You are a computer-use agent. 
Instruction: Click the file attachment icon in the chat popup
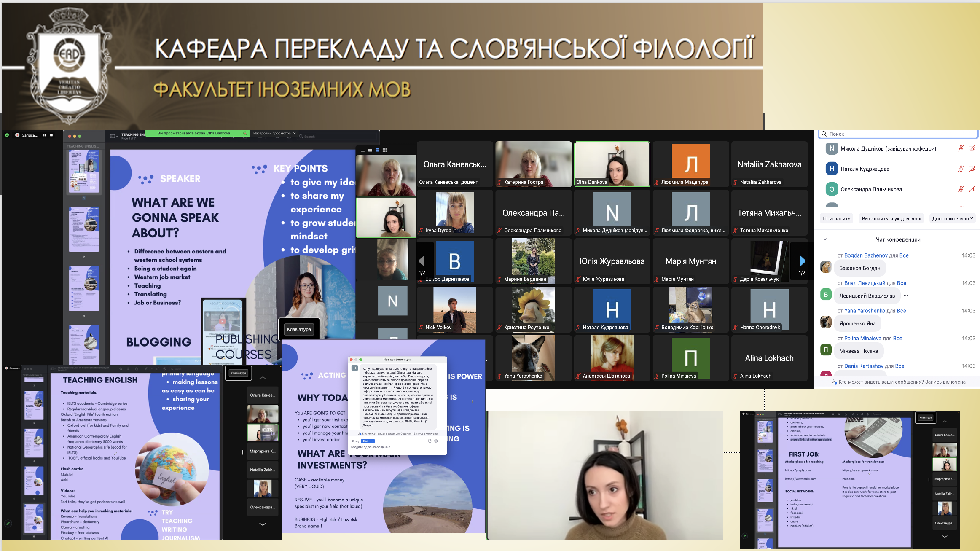pyautogui.click(x=430, y=441)
